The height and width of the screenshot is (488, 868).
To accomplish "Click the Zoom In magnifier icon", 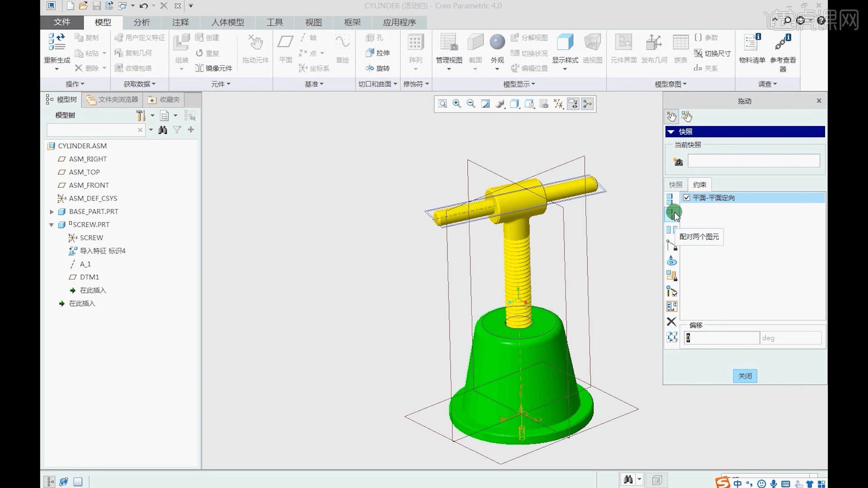I will pos(457,104).
